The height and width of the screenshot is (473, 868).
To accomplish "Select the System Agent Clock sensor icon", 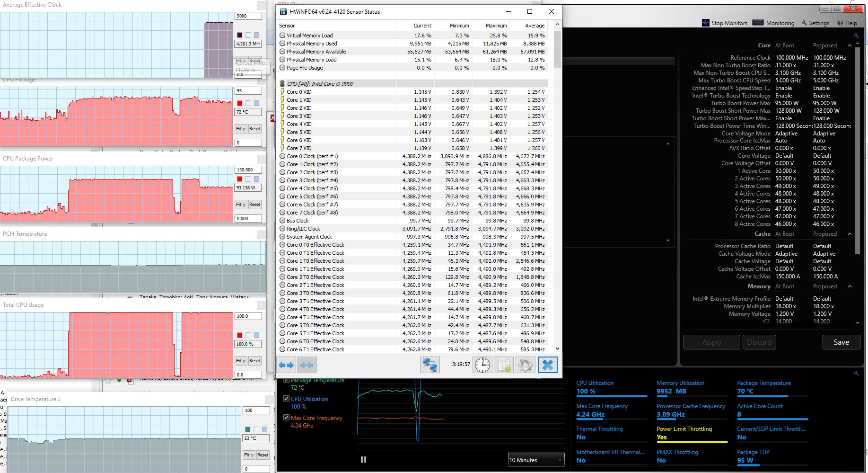I will (x=282, y=237).
